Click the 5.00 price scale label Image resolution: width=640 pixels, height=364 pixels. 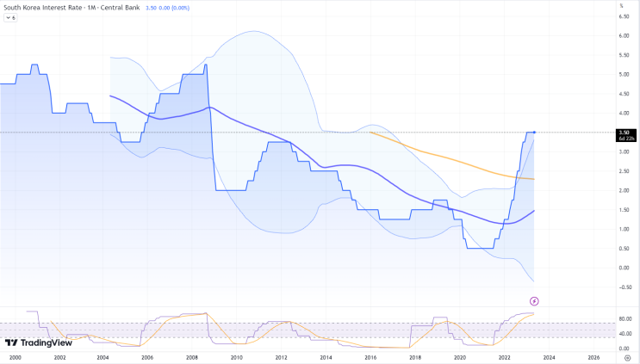click(624, 75)
